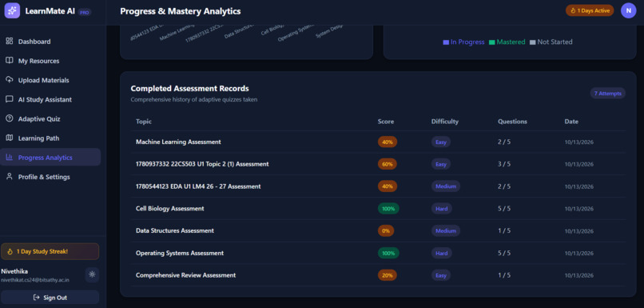Click the Questions column header
644x308 pixels.
click(513, 122)
